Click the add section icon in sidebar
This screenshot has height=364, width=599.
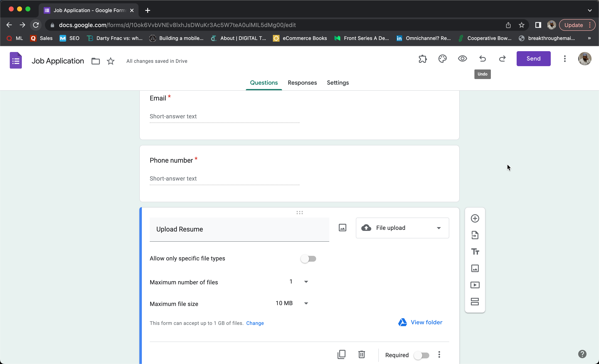point(475,302)
